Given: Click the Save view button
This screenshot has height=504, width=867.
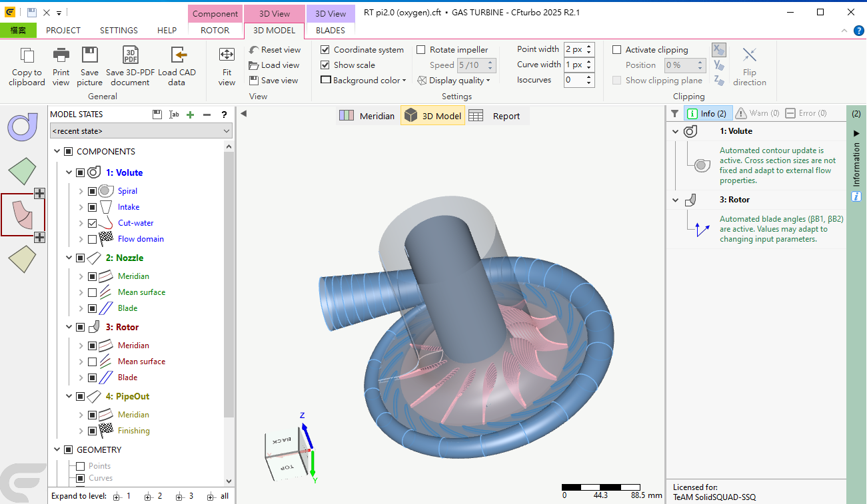Looking at the screenshot, I should tap(273, 81).
